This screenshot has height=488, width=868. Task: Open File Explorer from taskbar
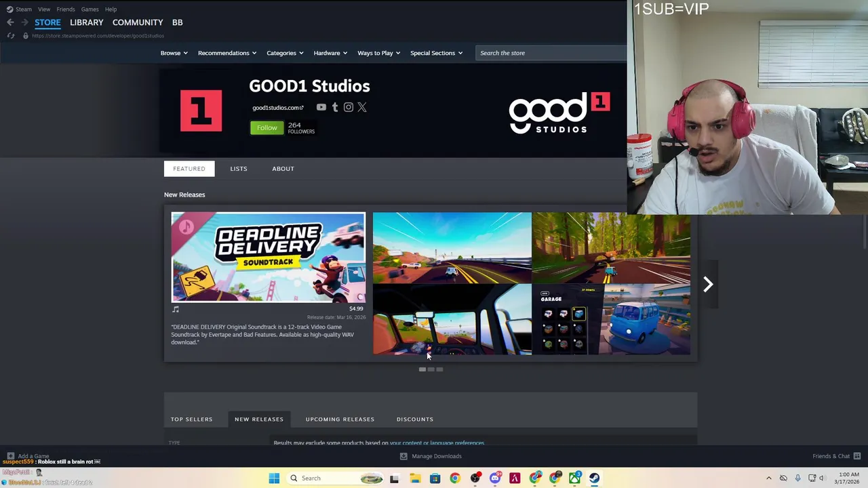[415, 479]
